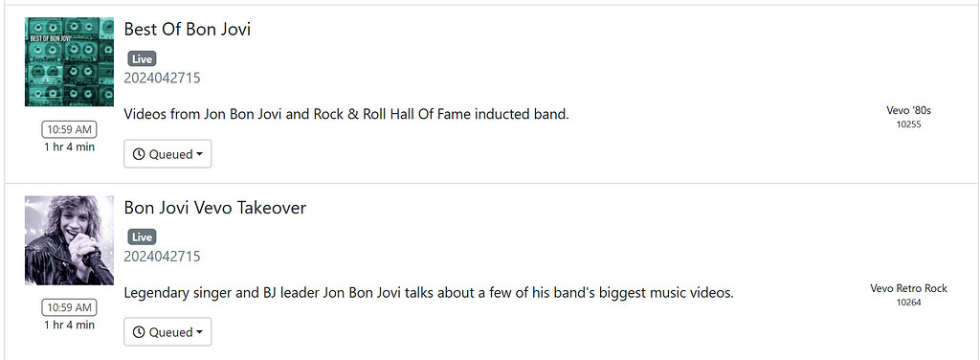Viewport: 980px width, 360px height.
Task: Click the 2024042715 episode ID under Bon Jovi Vevo Takeover
Action: (x=162, y=257)
